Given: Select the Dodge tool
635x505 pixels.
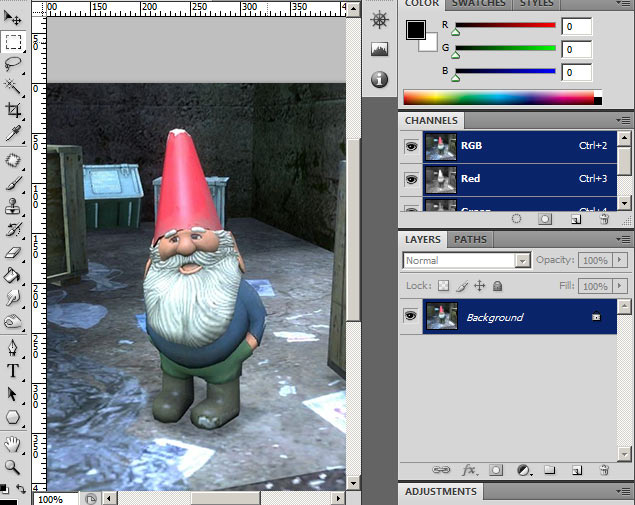Looking at the screenshot, I should [x=13, y=322].
